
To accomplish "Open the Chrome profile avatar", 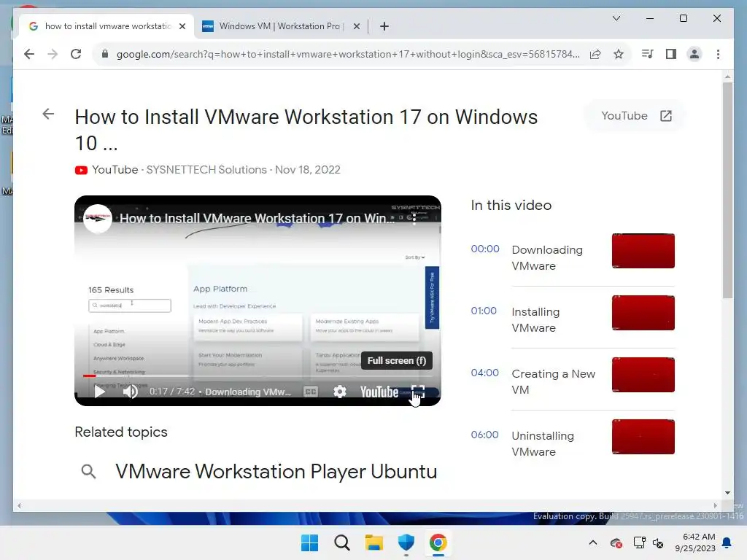I will pyautogui.click(x=694, y=54).
